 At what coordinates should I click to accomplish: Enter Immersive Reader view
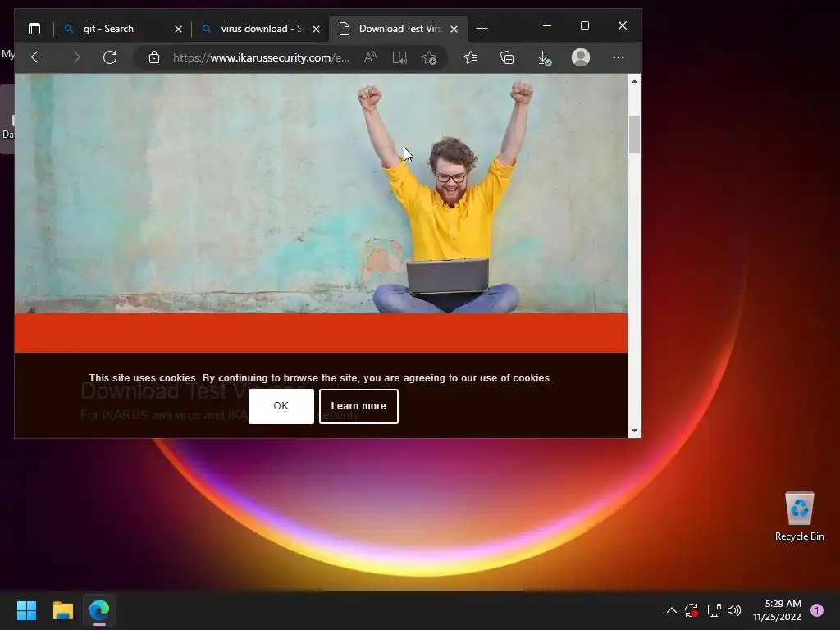click(399, 57)
